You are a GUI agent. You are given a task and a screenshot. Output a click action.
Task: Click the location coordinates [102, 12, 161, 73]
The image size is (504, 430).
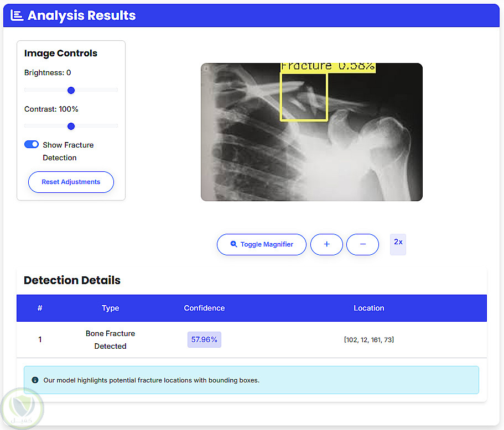(368, 339)
